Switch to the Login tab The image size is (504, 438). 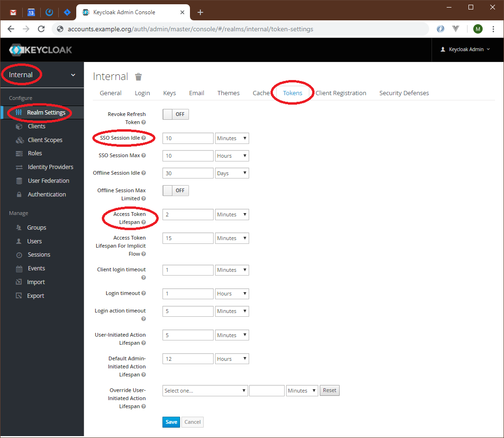point(143,93)
